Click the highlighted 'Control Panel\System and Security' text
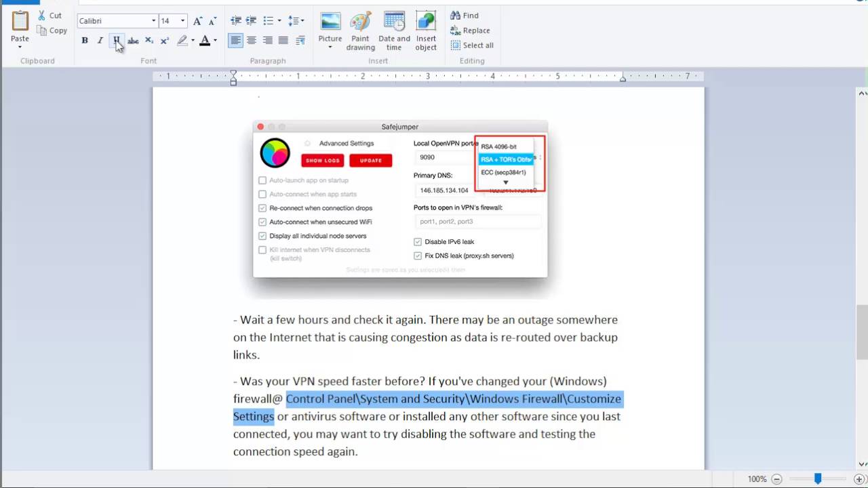868x488 pixels. (x=375, y=399)
